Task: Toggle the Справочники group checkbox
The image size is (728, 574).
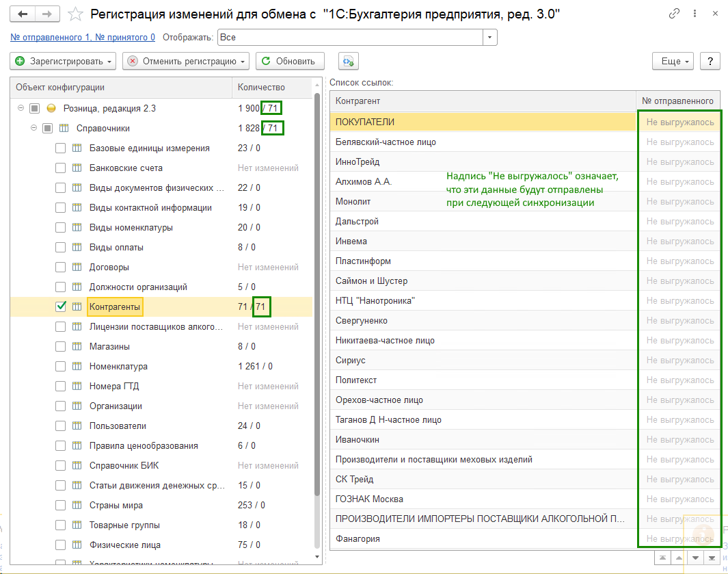Action: pyautogui.click(x=47, y=129)
